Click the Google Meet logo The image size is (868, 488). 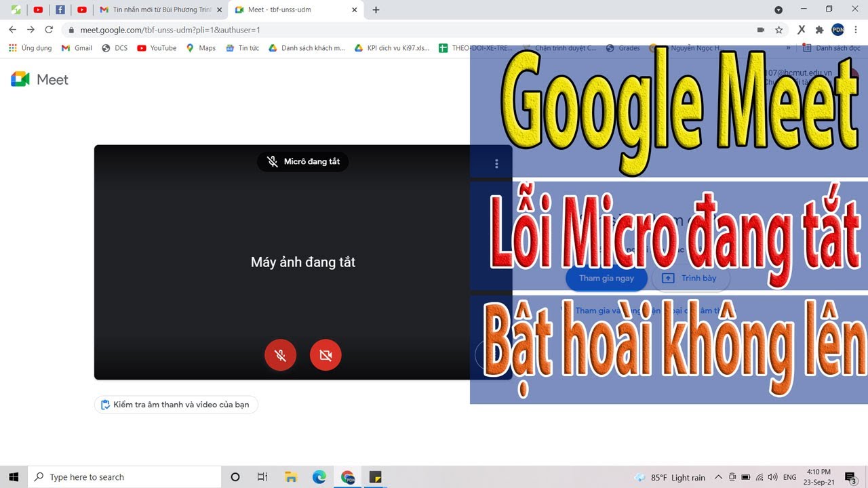click(x=39, y=79)
